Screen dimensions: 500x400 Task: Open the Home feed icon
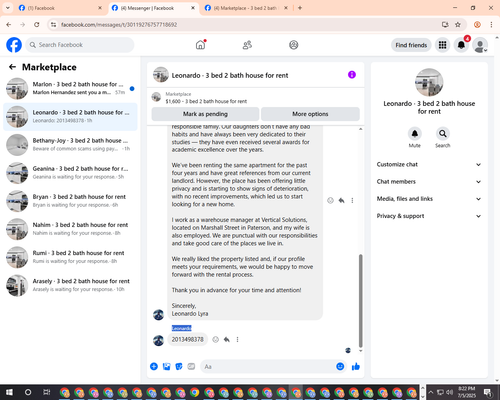[x=200, y=45]
